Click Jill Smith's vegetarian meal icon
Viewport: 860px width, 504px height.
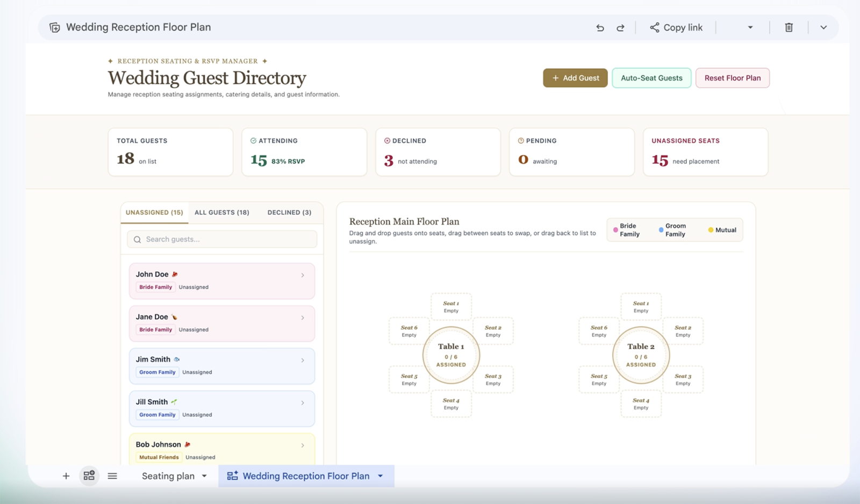coord(174,402)
